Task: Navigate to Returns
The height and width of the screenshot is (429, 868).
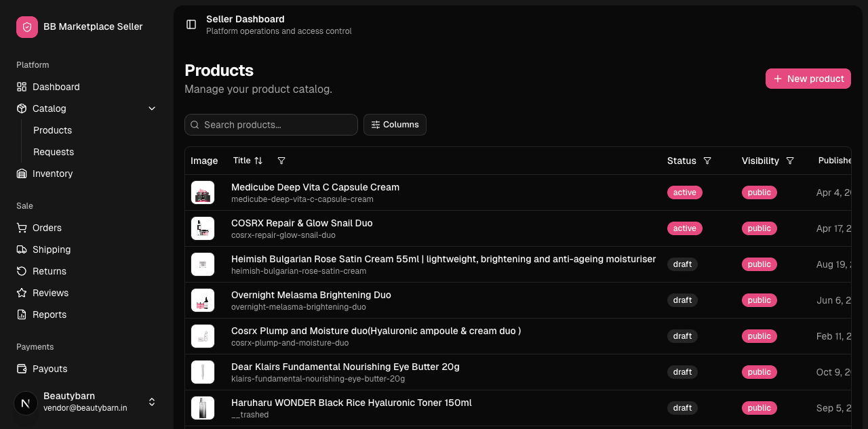Action: pos(87,271)
